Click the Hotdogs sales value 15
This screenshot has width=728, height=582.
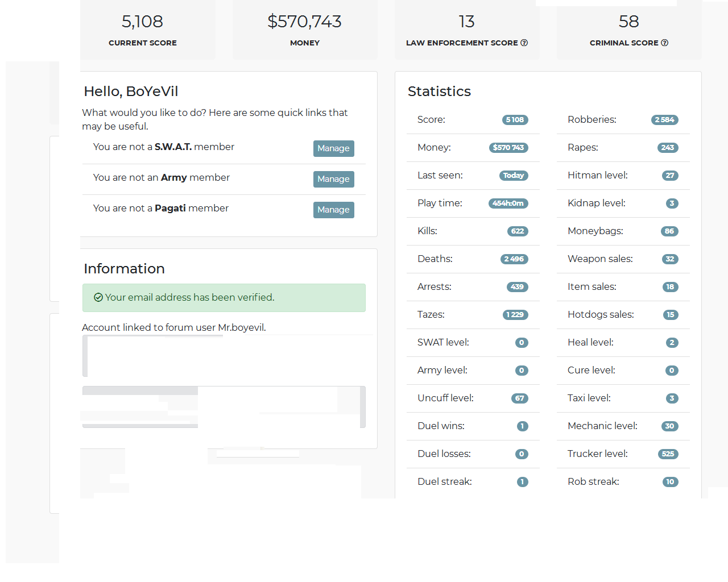pos(671,315)
